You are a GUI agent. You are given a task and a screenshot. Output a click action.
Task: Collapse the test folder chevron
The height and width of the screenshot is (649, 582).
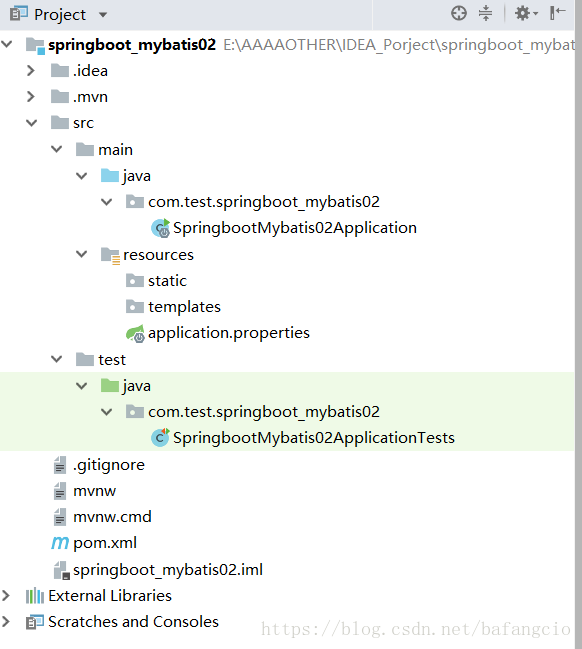click(x=57, y=359)
